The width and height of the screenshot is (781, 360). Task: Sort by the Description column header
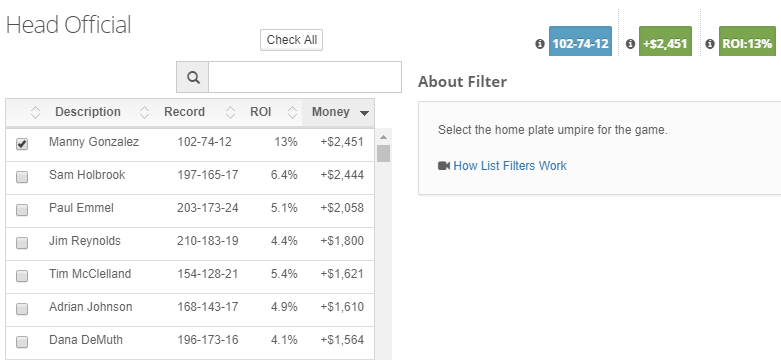click(88, 112)
